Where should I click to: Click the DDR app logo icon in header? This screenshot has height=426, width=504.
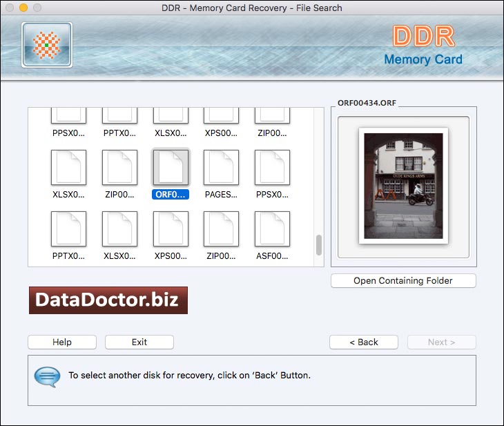[x=47, y=45]
